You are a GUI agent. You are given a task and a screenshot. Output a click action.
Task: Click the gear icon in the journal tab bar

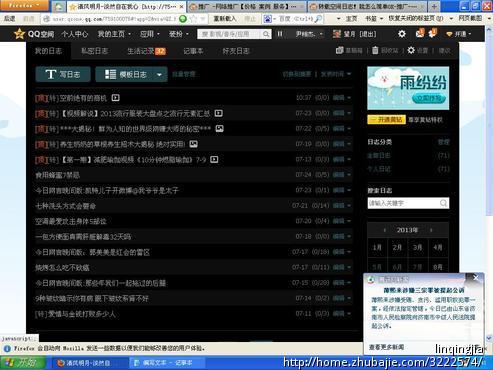pos(411,50)
